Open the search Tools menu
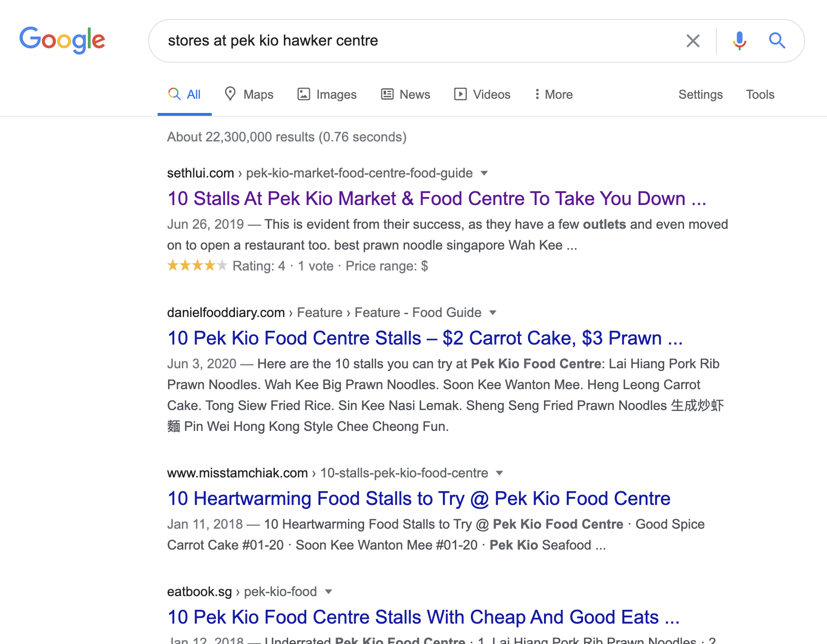 pyautogui.click(x=760, y=94)
